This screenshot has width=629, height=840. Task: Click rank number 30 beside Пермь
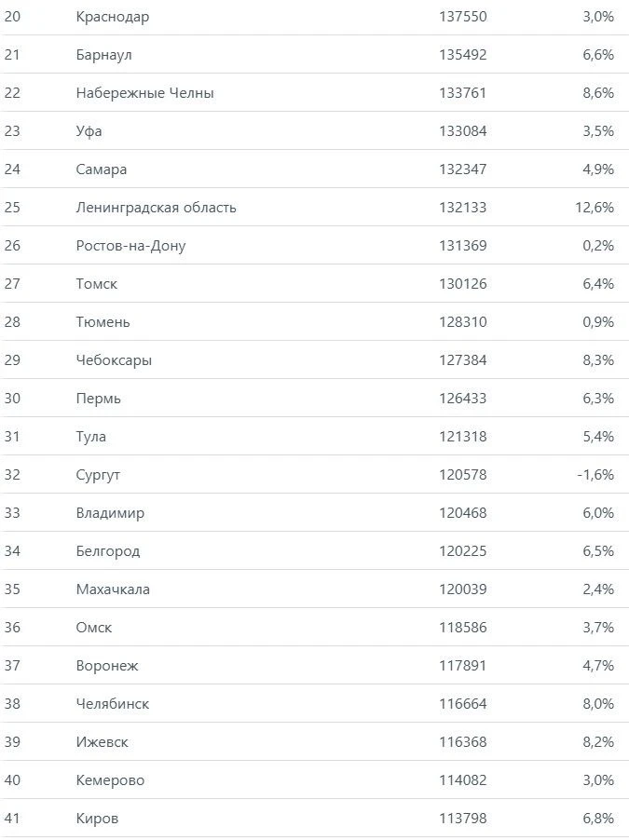(12, 399)
